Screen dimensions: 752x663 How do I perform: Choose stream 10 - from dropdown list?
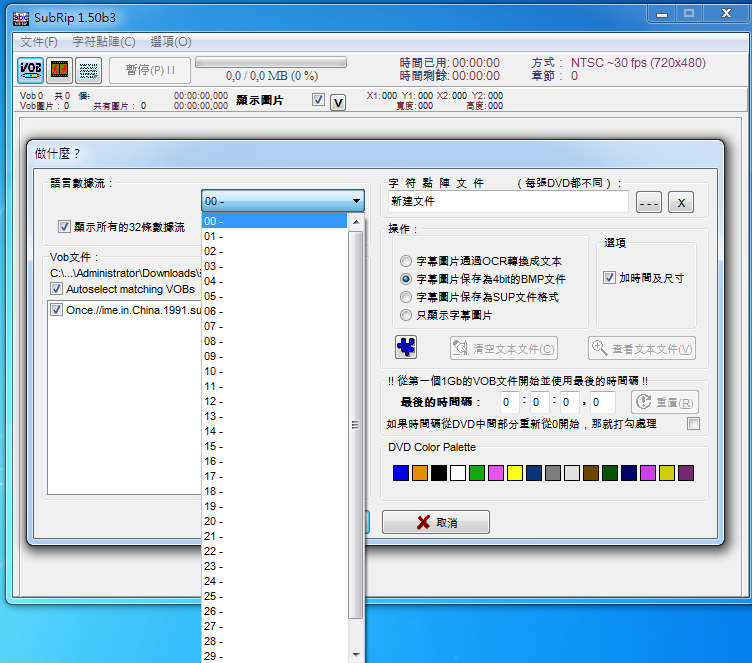(x=274, y=371)
